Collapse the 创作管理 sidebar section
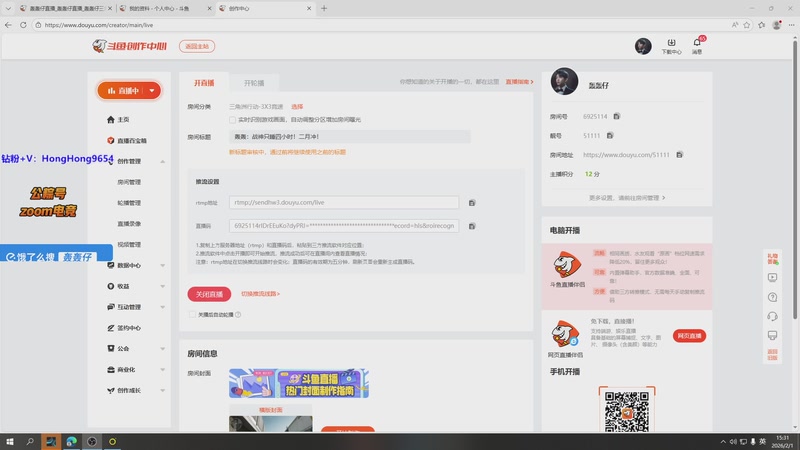Image resolution: width=800 pixels, height=450 pixels. click(x=162, y=161)
